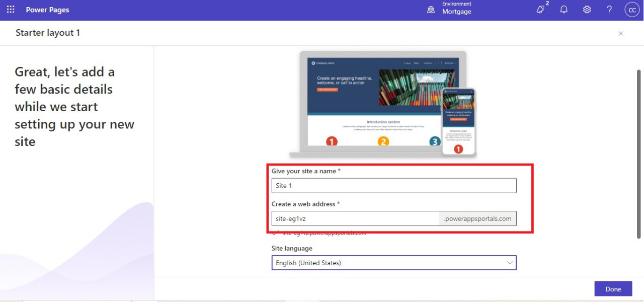Open the Settings gear
This screenshot has height=307, width=644.
click(x=587, y=10)
